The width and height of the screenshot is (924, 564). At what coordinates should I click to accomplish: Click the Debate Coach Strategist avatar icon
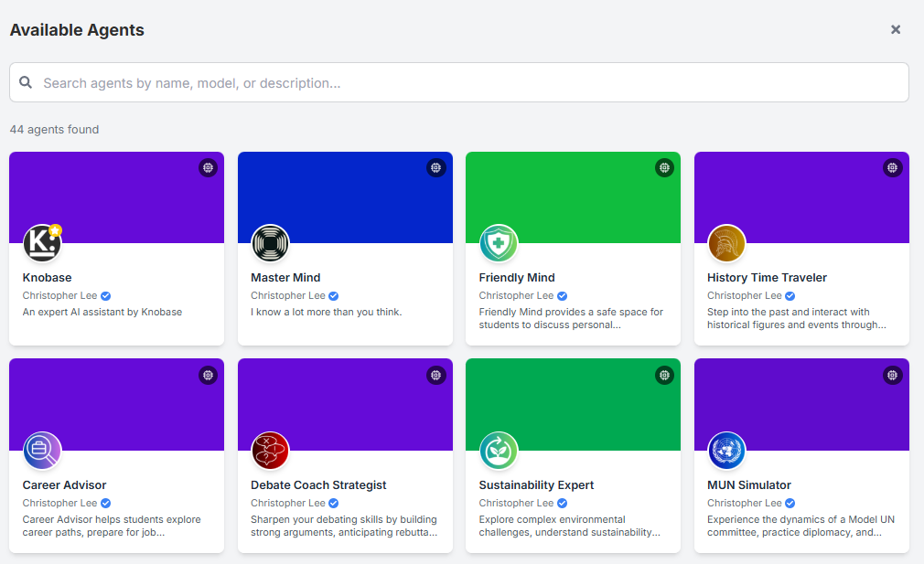click(270, 451)
